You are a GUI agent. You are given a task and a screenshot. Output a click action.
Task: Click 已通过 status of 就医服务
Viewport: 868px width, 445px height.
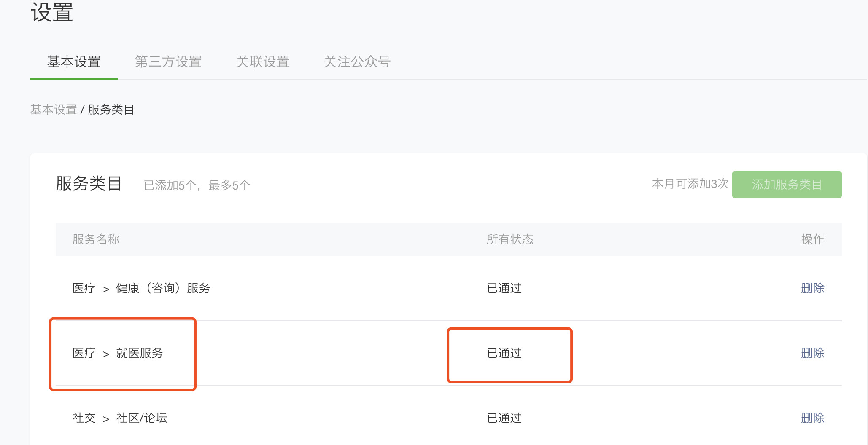coord(504,353)
